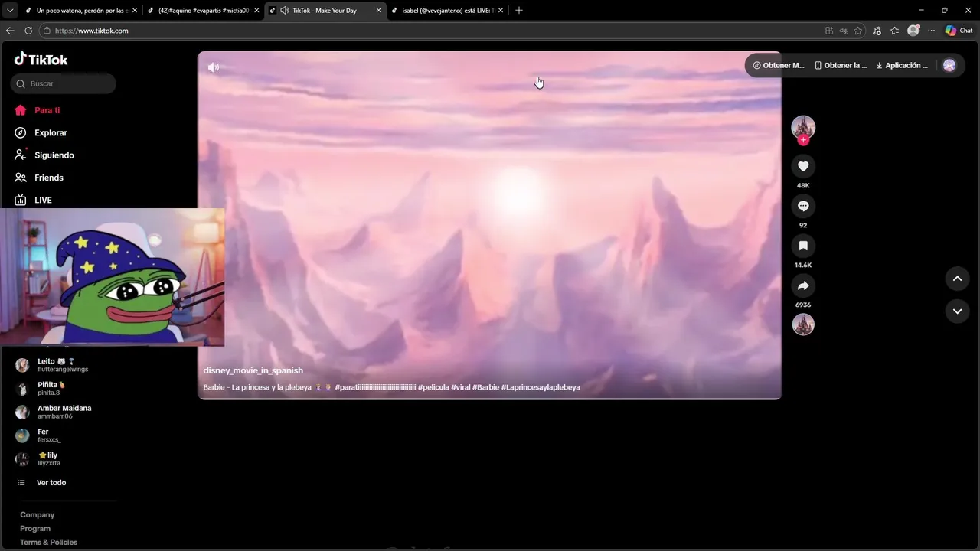This screenshot has width=980, height=551.
Task: Click the browser back arrow
Action: point(10,31)
